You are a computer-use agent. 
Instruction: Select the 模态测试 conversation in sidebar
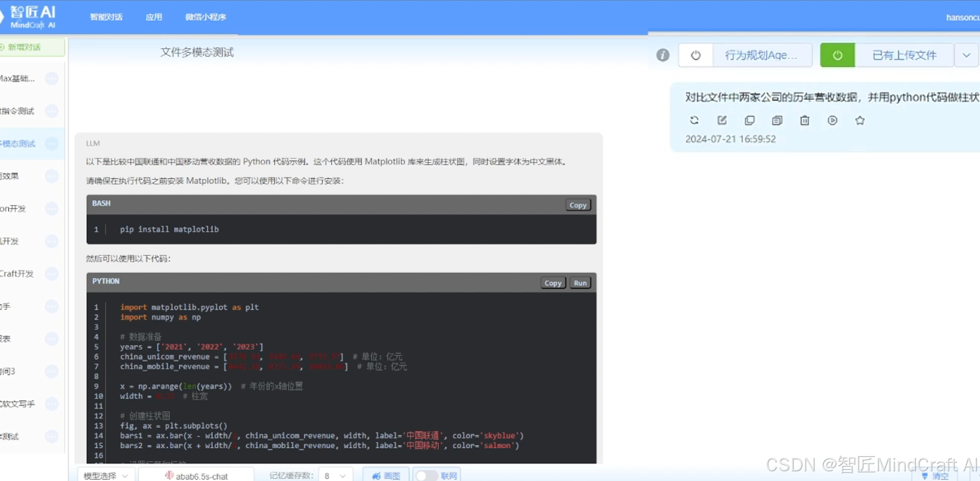pyautogui.click(x=18, y=144)
